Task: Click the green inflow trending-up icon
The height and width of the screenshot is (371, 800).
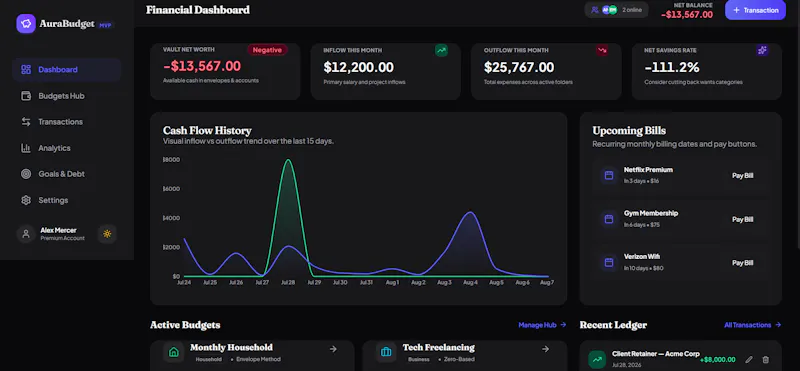Action: [441, 50]
